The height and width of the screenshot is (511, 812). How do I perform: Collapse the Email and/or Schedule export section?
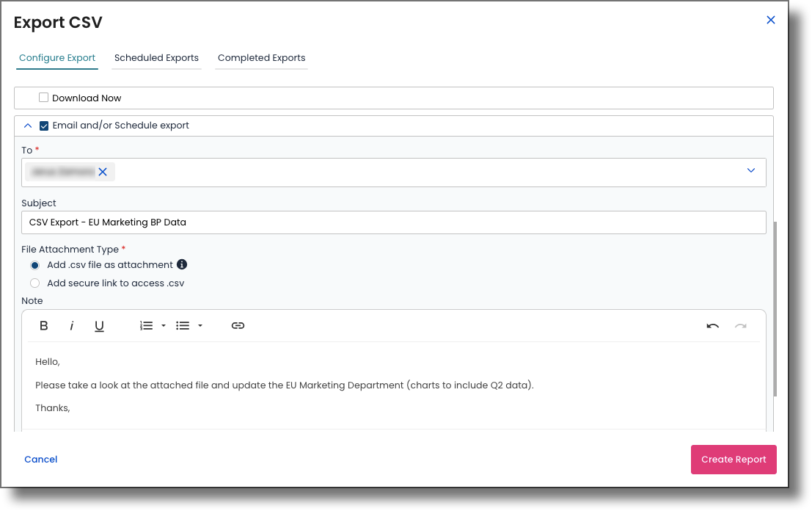coord(28,125)
